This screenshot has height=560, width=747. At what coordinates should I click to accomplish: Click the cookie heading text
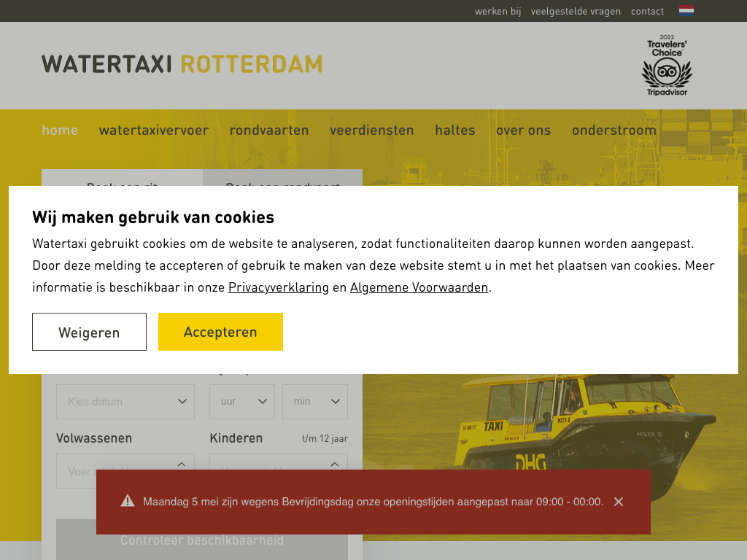(153, 217)
